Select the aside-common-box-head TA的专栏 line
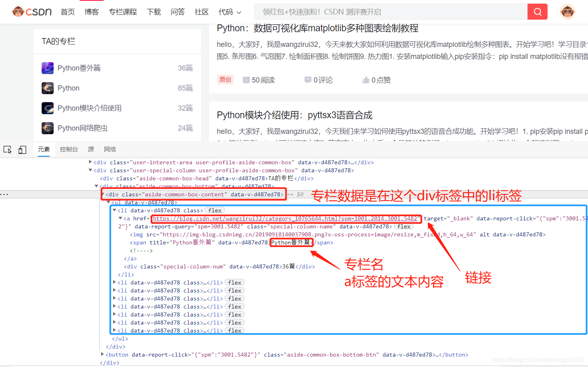Image resolution: width=588 pixels, height=367 pixels. pyautogui.click(x=207, y=178)
